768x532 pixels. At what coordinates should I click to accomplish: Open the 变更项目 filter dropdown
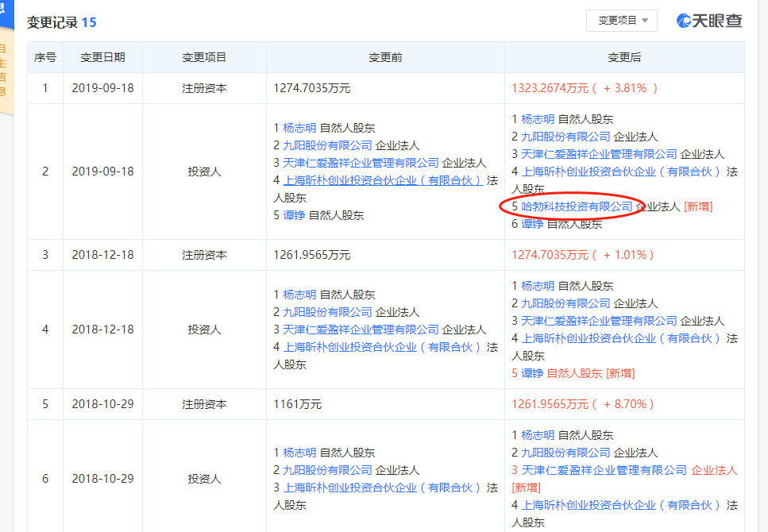pos(621,21)
